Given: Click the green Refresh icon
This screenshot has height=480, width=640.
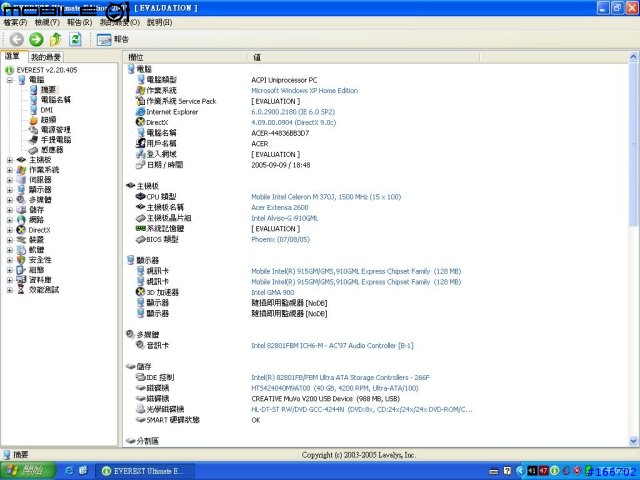Looking at the screenshot, I should (75, 40).
